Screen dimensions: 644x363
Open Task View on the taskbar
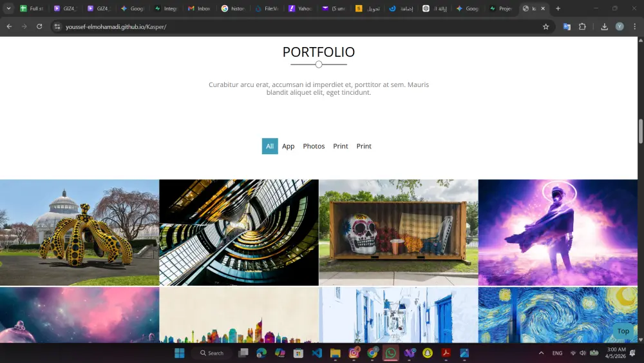[x=243, y=353]
